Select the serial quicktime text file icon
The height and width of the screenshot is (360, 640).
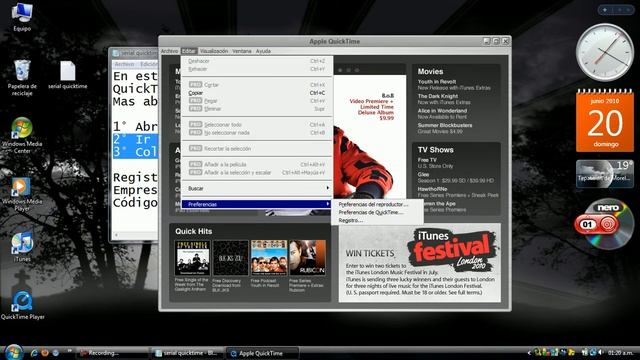tap(68, 75)
